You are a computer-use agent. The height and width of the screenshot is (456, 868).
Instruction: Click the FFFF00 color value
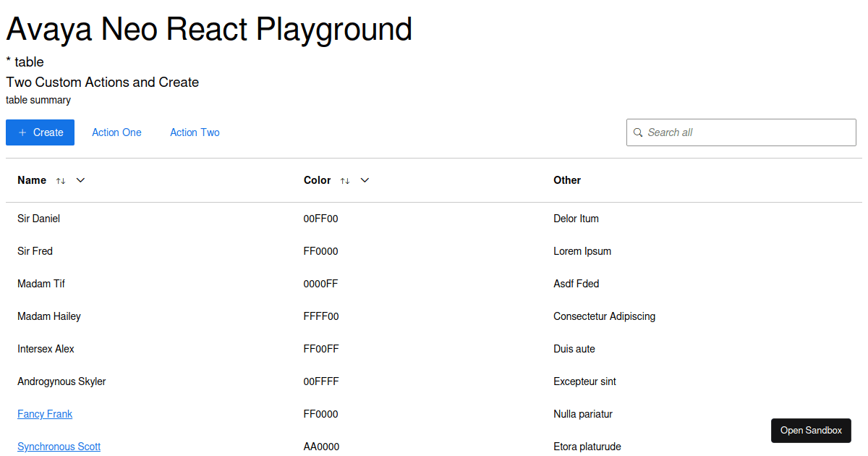[321, 316]
